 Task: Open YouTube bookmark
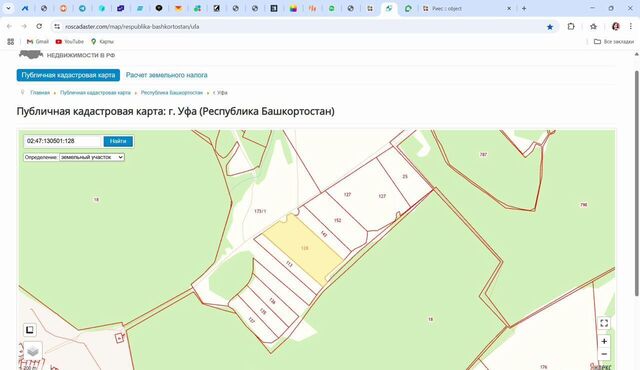click(69, 42)
